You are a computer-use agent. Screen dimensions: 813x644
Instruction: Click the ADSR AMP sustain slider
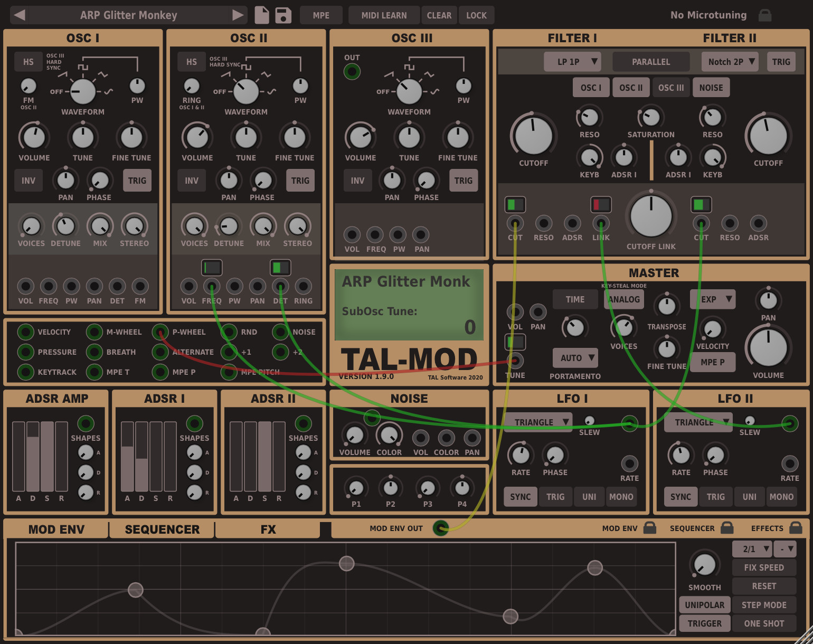click(x=48, y=456)
